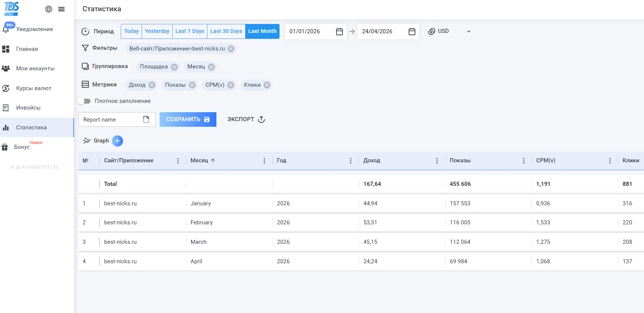Open Доход column options menu
Viewport: 644px width, 313px height.
(x=437, y=161)
